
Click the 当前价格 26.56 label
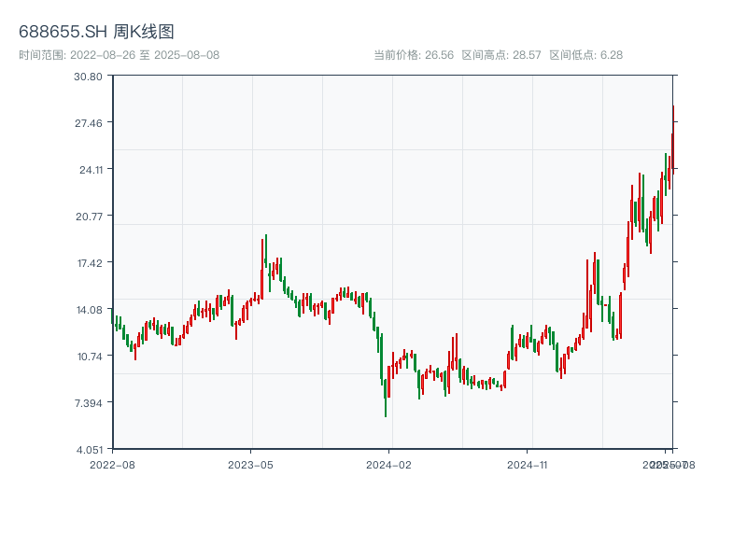pos(413,55)
